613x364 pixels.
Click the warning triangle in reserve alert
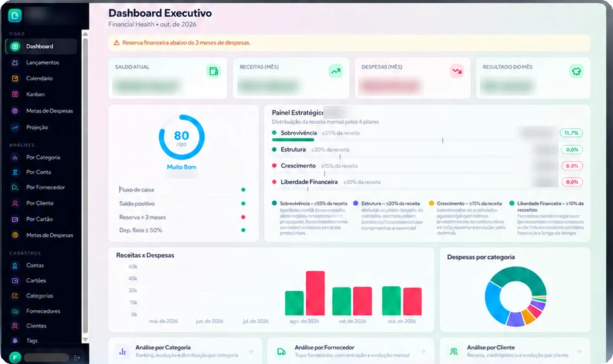pos(116,43)
